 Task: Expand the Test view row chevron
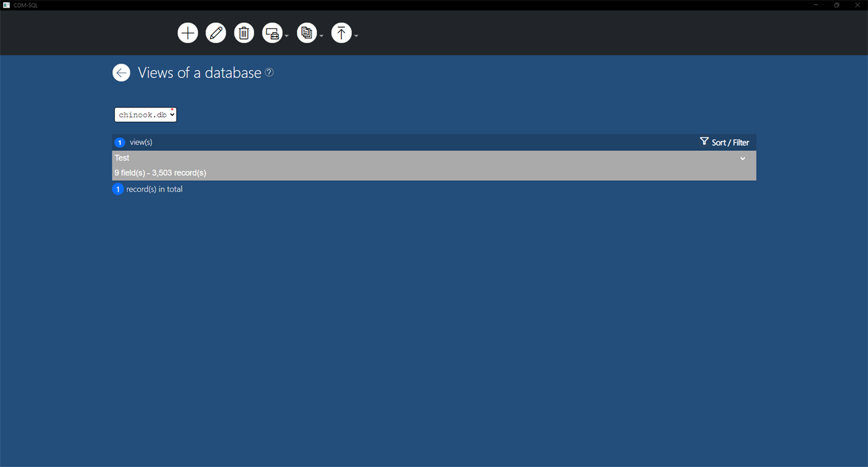click(x=743, y=158)
